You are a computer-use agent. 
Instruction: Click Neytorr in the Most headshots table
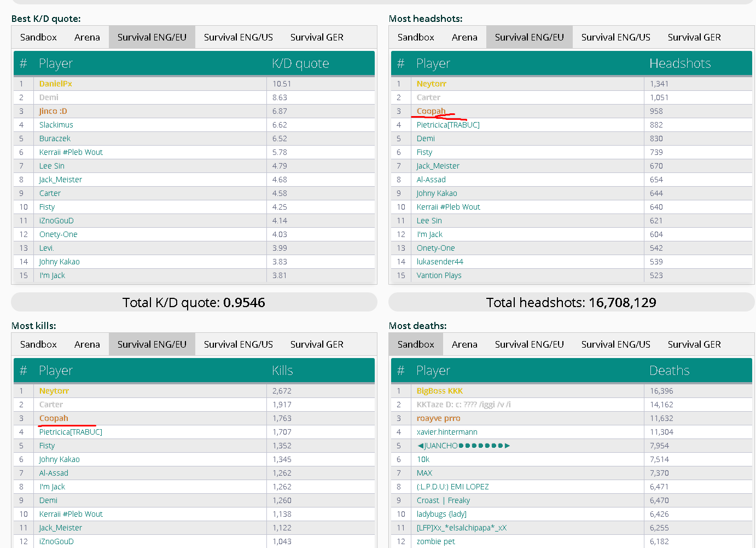tap(431, 84)
